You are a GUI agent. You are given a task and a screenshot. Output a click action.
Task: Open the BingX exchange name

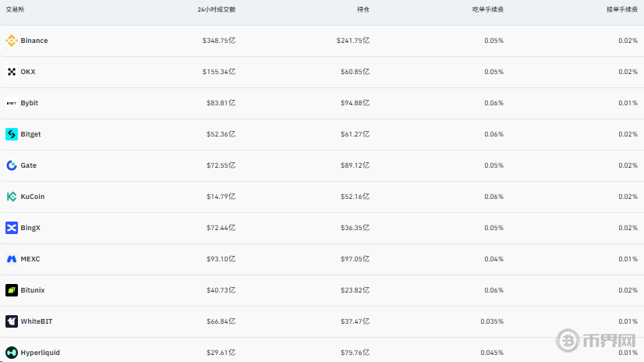(x=30, y=228)
